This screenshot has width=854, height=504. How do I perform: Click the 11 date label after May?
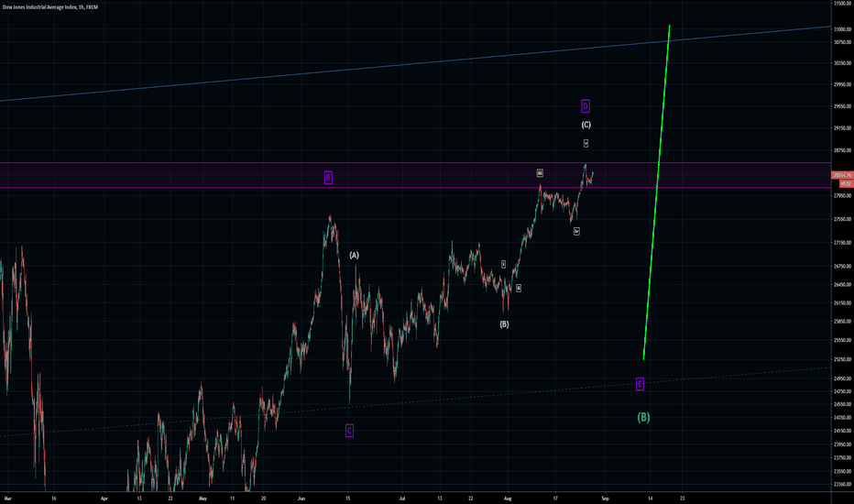[232, 498]
